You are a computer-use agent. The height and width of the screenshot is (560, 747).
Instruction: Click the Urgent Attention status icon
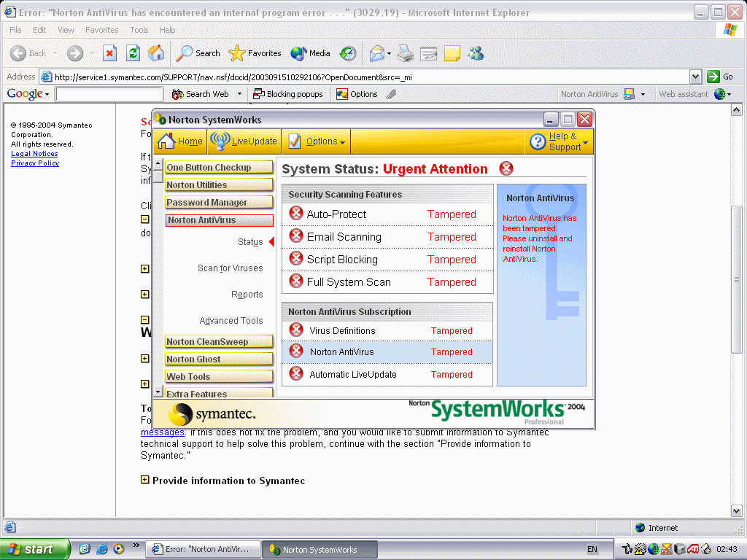click(506, 168)
